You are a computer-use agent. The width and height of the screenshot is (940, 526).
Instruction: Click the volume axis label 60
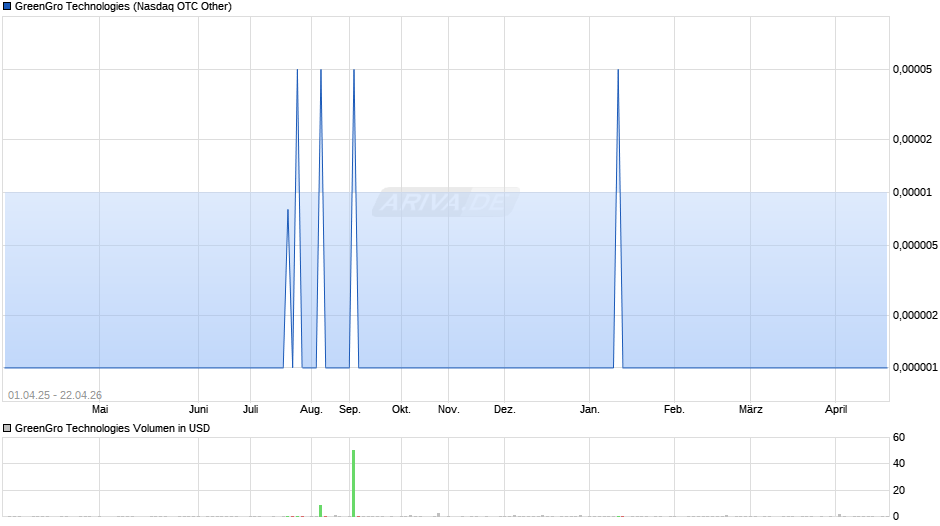coord(899,437)
